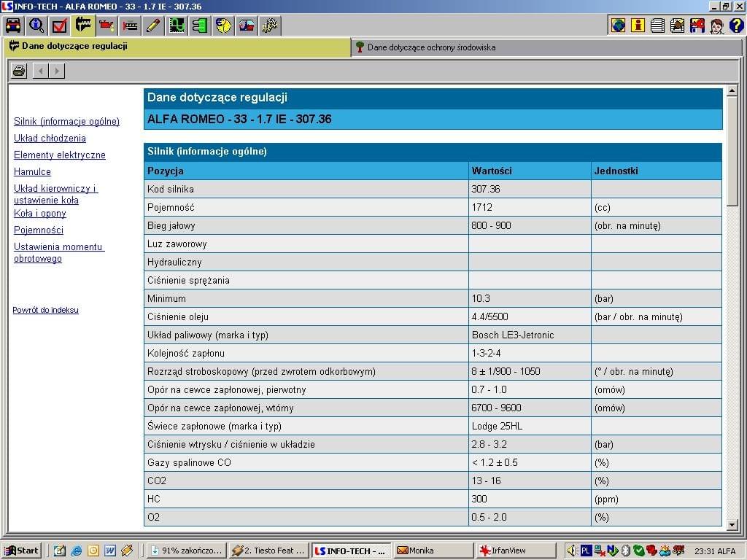Image resolution: width=747 pixels, height=560 pixels.
Task: Click the PL language indicator in tray
Action: point(586,551)
